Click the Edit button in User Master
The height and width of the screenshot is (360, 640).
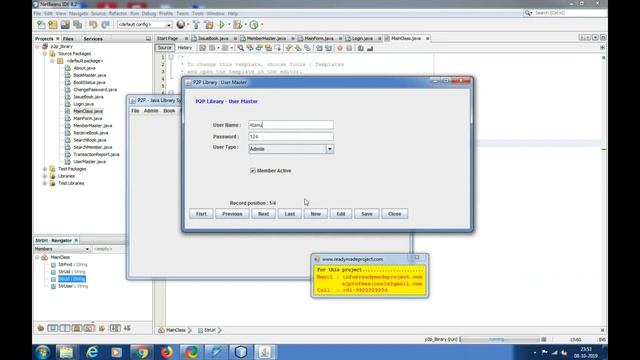(341, 214)
